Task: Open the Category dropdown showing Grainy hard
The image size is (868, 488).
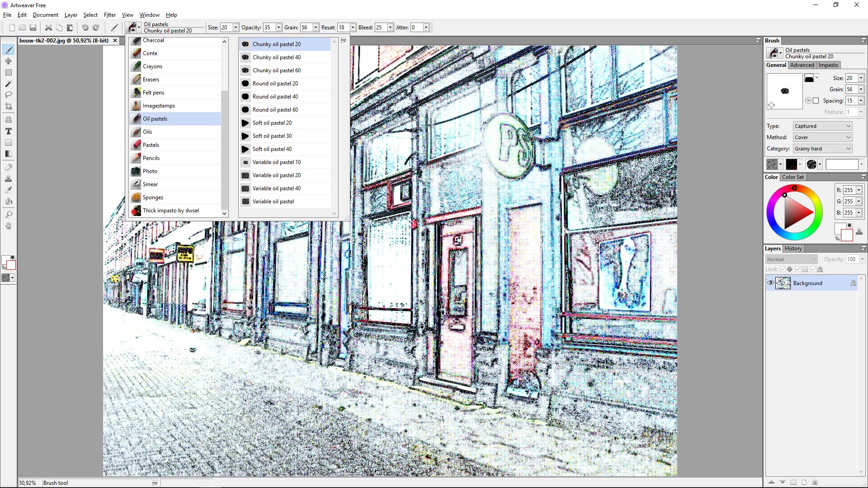Action: [822, 149]
